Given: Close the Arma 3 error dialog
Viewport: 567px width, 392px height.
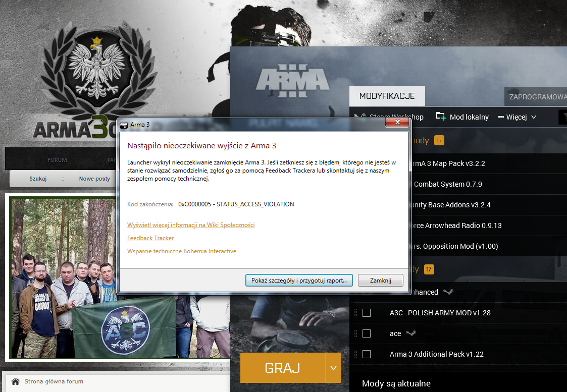Looking at the screenshot, I should 397,122.
